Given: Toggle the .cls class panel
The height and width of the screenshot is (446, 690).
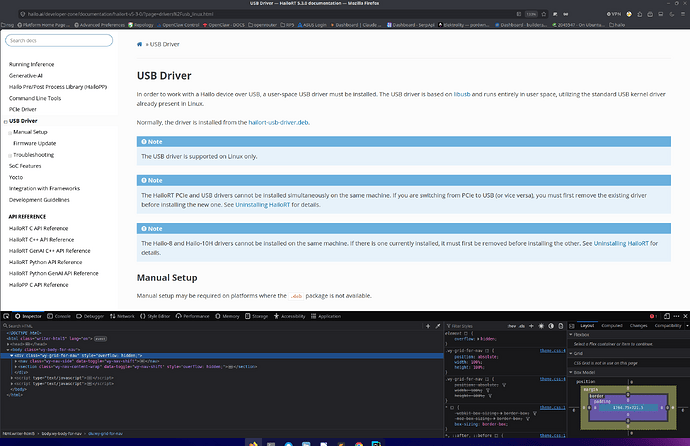Looking at the screenshot, I should (522, 326).
